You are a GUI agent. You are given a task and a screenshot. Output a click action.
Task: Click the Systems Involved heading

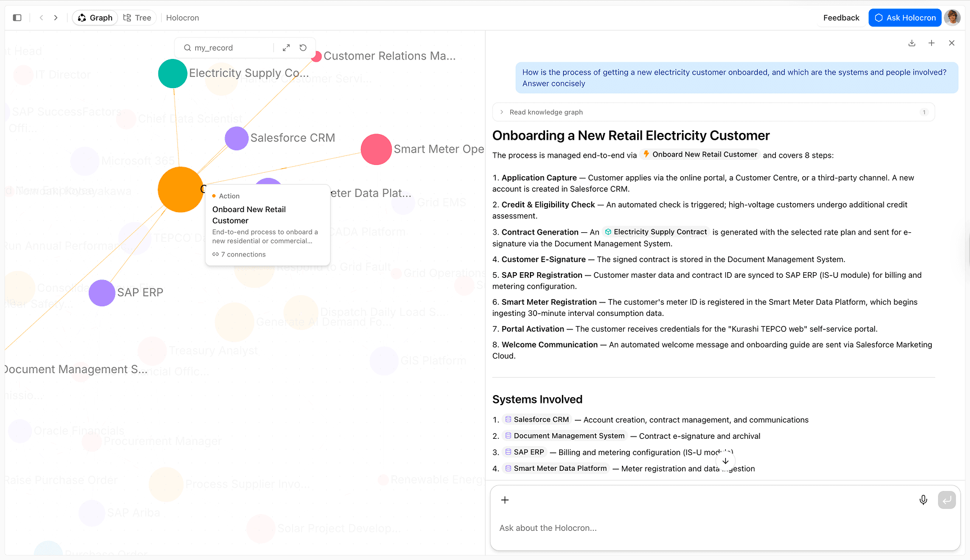[537, 400]
